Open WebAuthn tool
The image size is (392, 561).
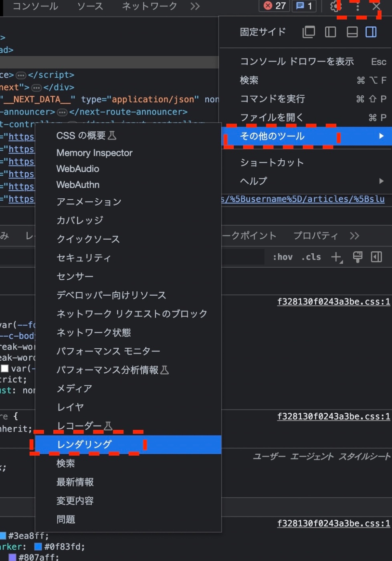tap(128, 185)
